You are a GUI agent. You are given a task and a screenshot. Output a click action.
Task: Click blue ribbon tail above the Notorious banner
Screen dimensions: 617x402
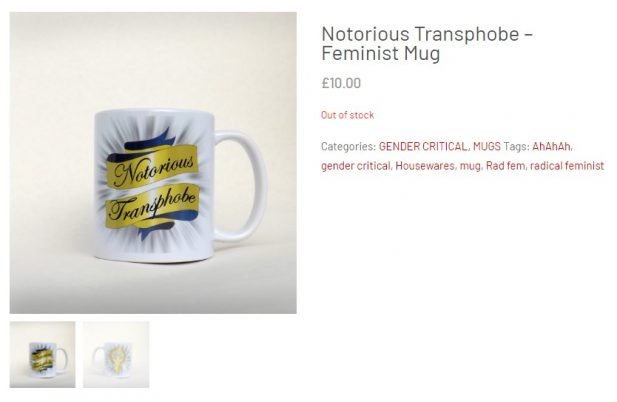coord(148,143)
